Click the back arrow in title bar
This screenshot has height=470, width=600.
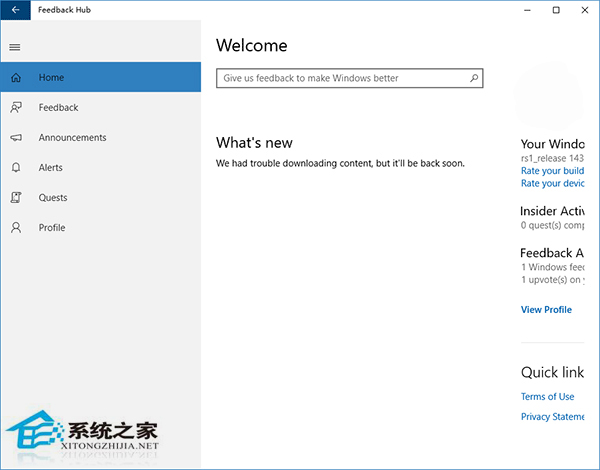click(x=15, y=10)
